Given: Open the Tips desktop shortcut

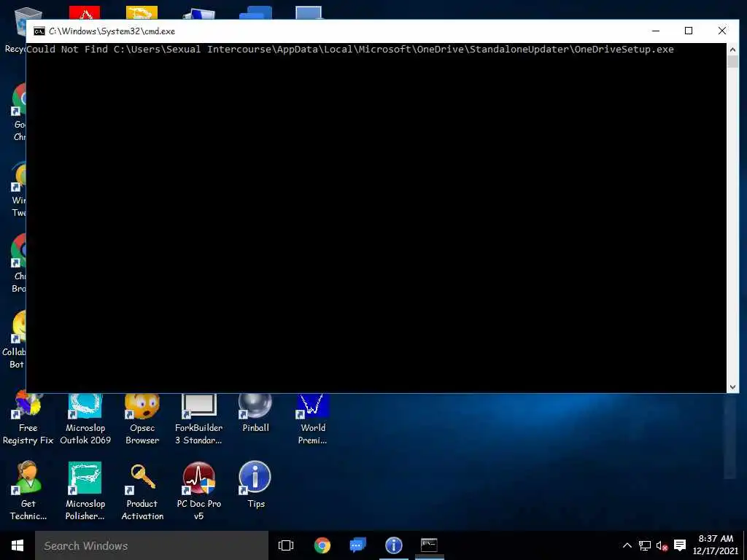Looking at the screenshot, I should [255, 485].
